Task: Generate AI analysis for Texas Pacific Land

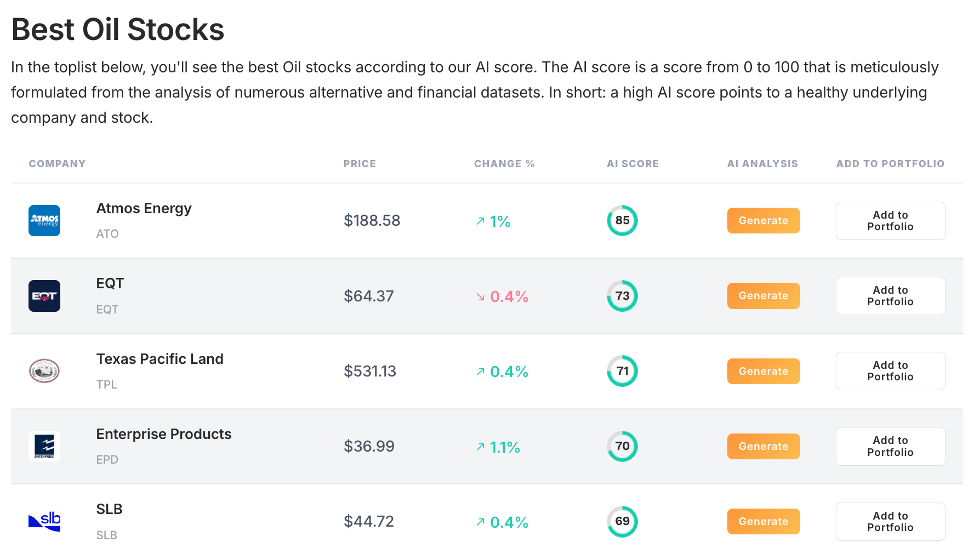Action: [x=763, y=371]
